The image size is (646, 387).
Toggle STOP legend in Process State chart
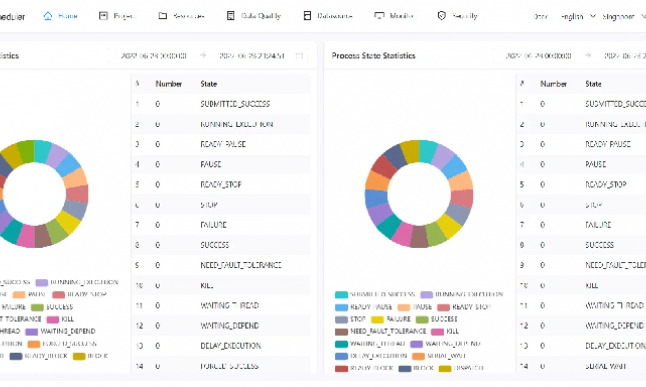(350, 319)
